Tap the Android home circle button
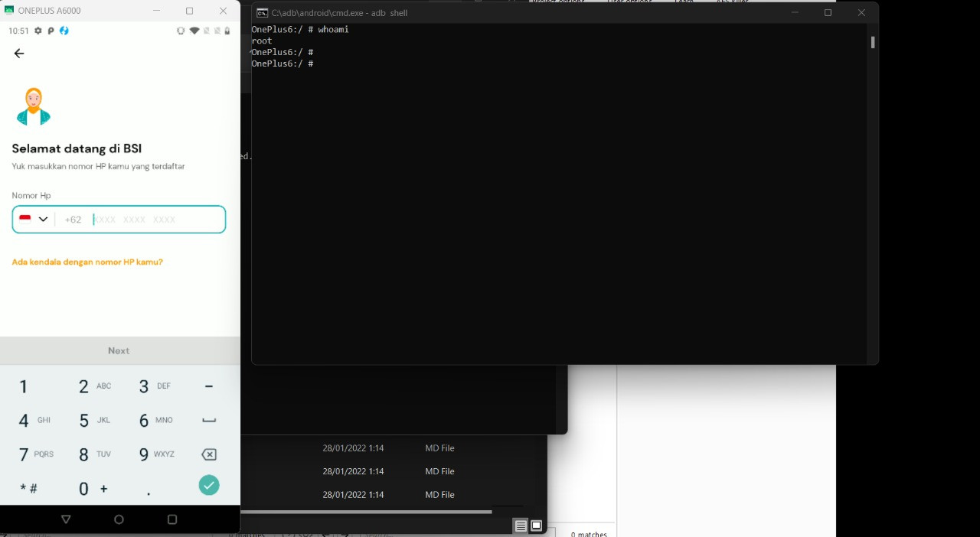 pyautogui.click(x=119, y=519)
